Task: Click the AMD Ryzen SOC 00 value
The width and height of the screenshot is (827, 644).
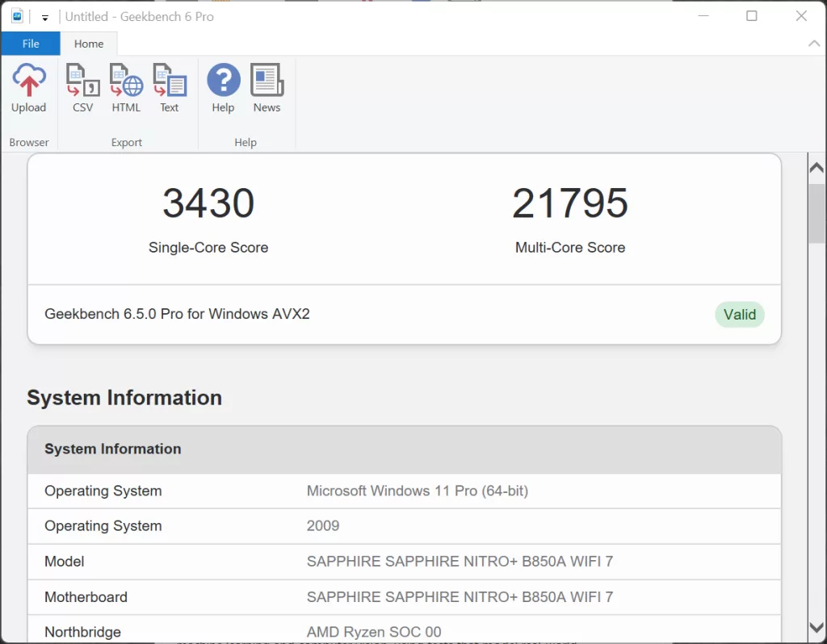Action: tap(374, 632)
